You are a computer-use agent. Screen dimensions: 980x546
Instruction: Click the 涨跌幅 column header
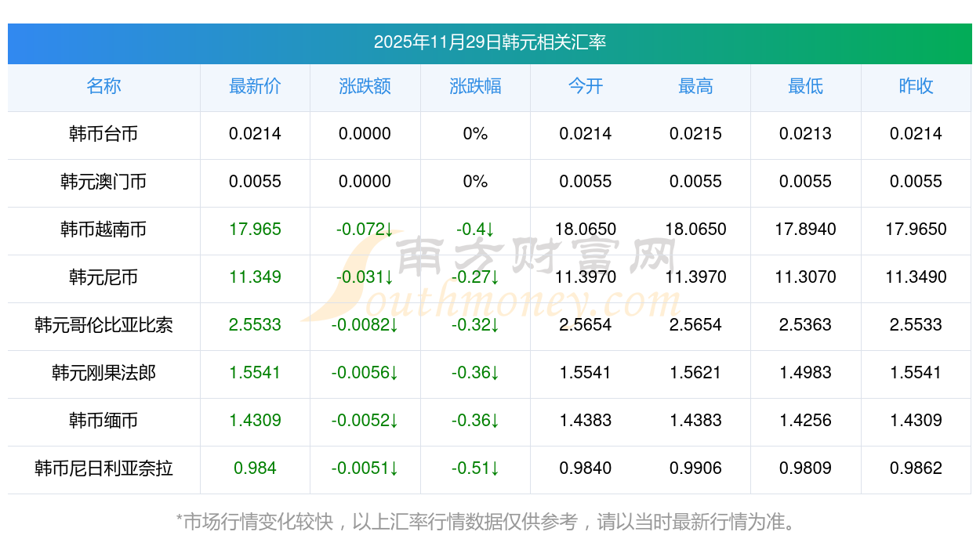[x=475, y=86]
